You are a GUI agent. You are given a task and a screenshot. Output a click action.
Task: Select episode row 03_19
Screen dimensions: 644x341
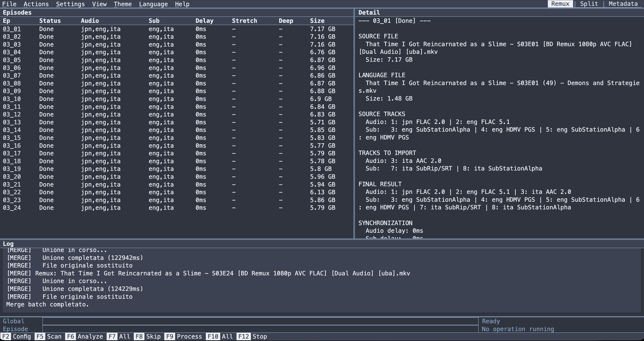pyautogui.click(x=176, y=169)
